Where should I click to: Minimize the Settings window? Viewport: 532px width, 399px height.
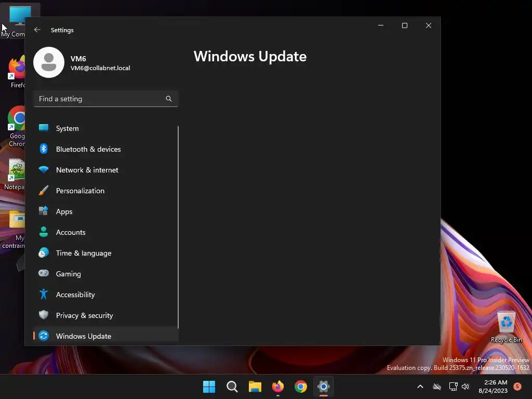coord(381,25)
